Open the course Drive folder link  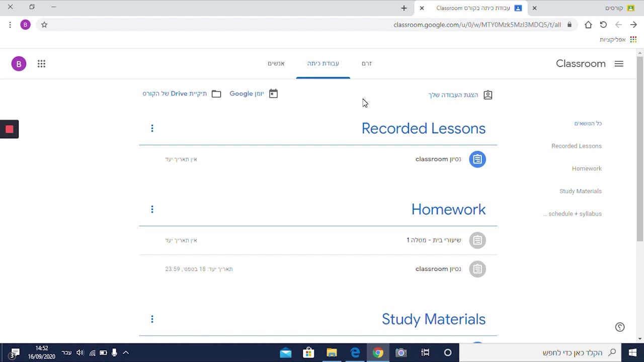[175, 94]
